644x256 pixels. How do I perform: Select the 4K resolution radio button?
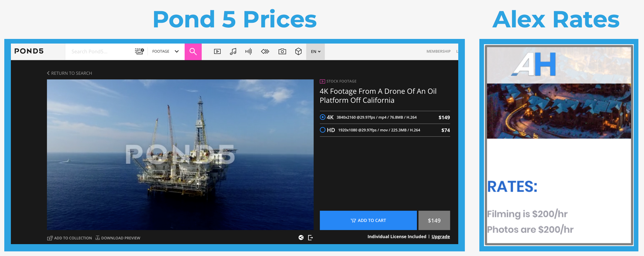[x=323, y=117]
